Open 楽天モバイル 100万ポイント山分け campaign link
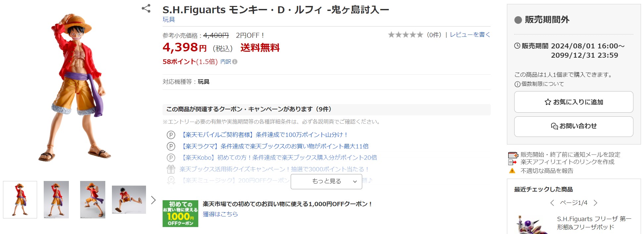This screenshot has height=234, width=644. point(264,135)
